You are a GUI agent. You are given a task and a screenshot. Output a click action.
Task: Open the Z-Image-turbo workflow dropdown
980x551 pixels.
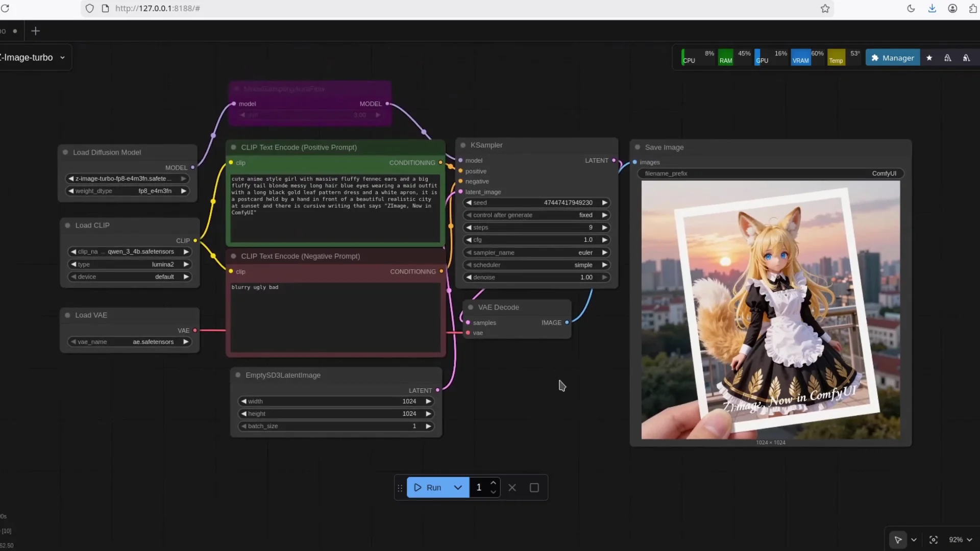62,57
